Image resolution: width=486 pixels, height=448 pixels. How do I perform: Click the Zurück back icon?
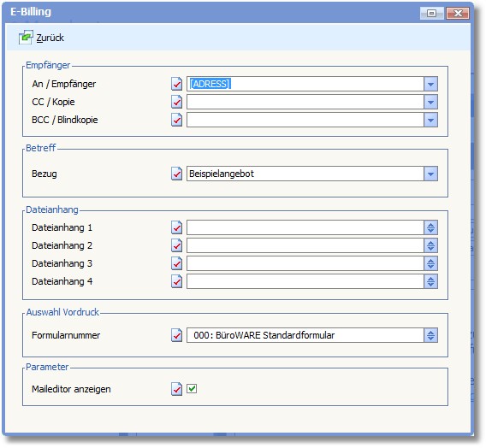[26, 38]
